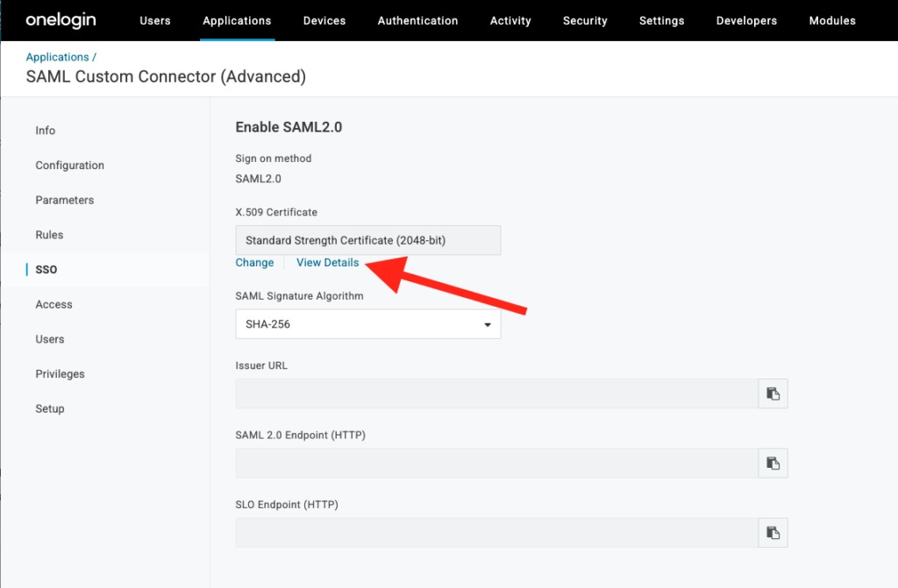Open the Authentication menu
The width and height of the screenshot is (898, 588).
417,20
